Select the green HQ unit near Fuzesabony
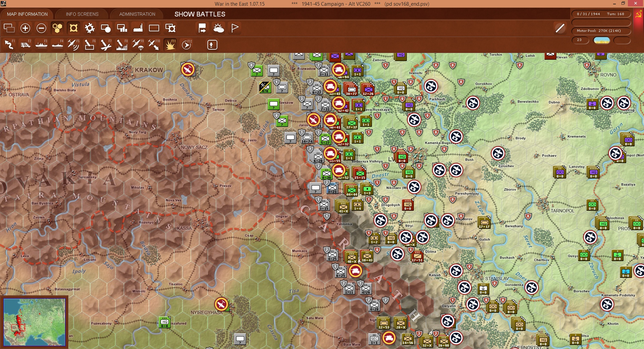The width and height of the screenshot is (644, 349). (x=164, y=322)
